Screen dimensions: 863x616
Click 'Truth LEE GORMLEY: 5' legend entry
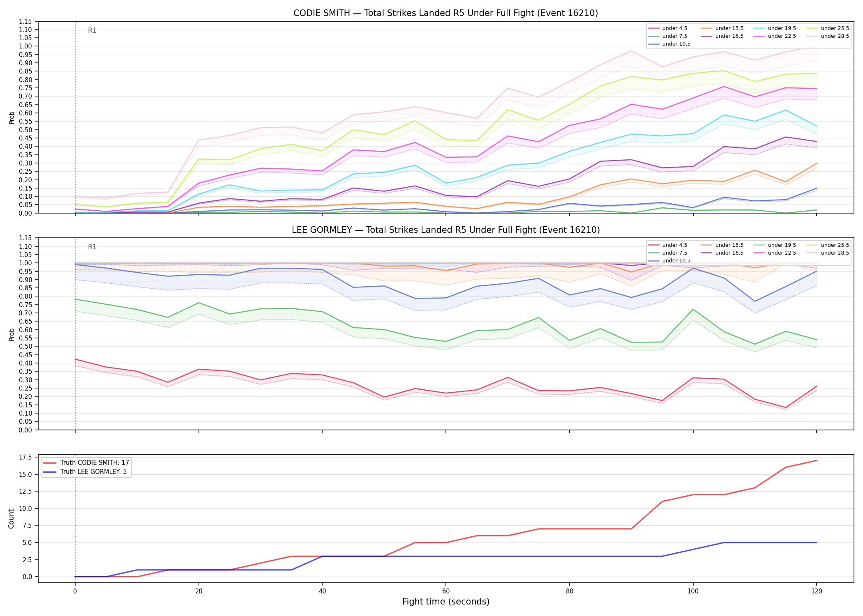tap(93, 472)
